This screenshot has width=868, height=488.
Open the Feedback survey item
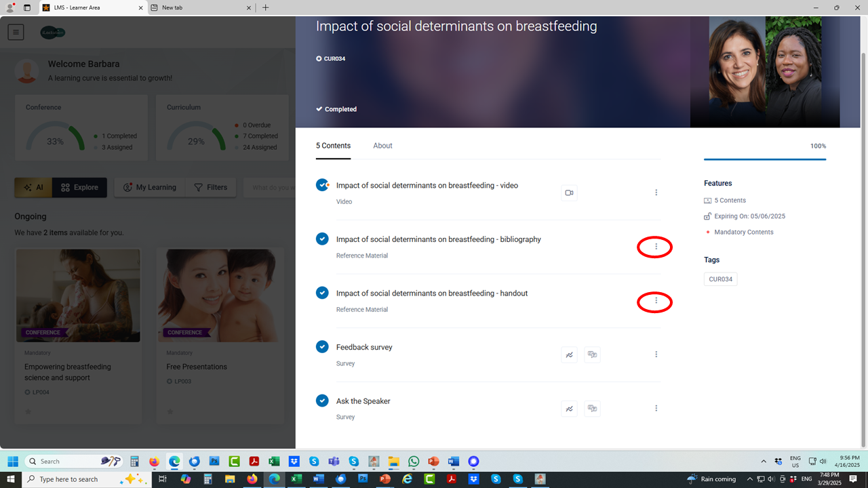[364, 347]
